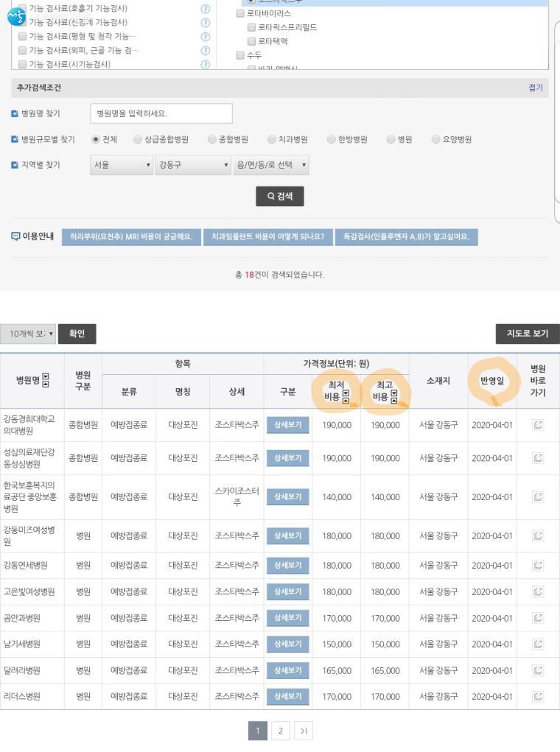Viewport: 560px width, 752px height.
Task: Click 지도로 보기 map view button
Action: (x=527, y=334)
